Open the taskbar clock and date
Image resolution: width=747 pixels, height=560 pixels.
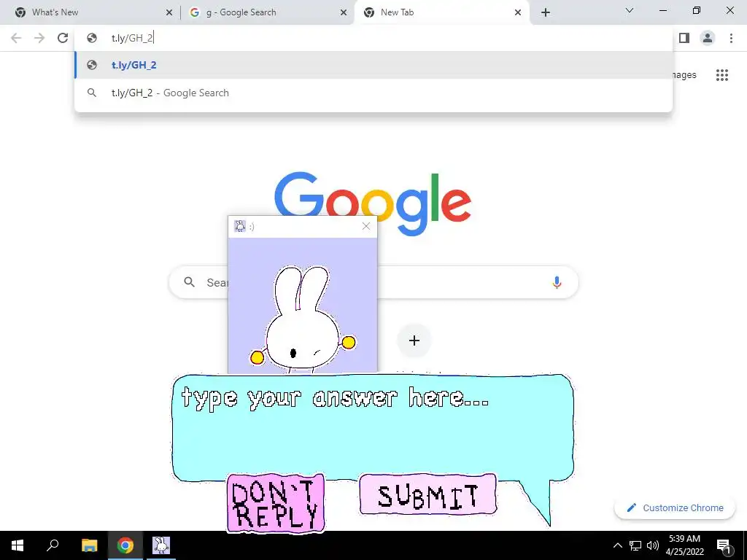coord(684,545)
